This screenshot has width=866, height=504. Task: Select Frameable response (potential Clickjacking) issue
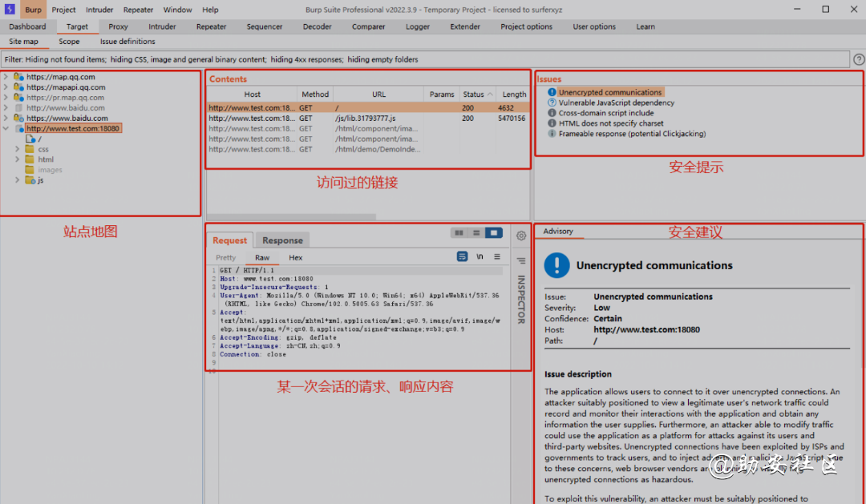coord(632,134)
